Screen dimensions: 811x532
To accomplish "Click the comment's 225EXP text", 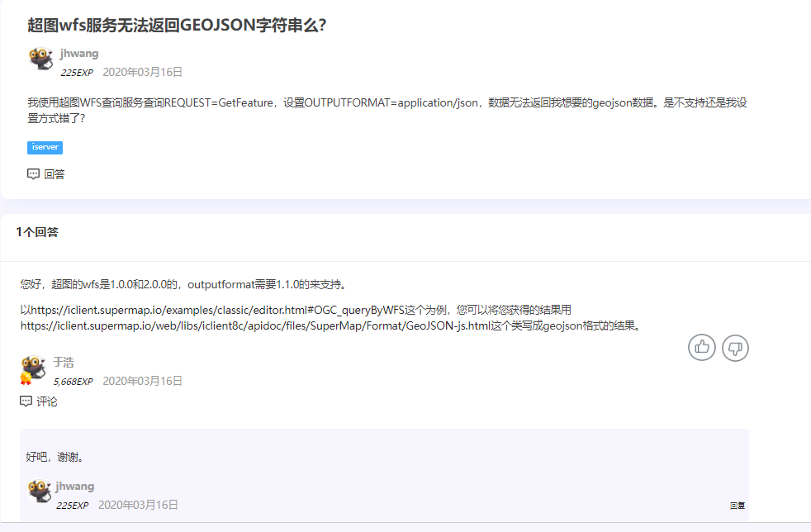I will [73, 505].
